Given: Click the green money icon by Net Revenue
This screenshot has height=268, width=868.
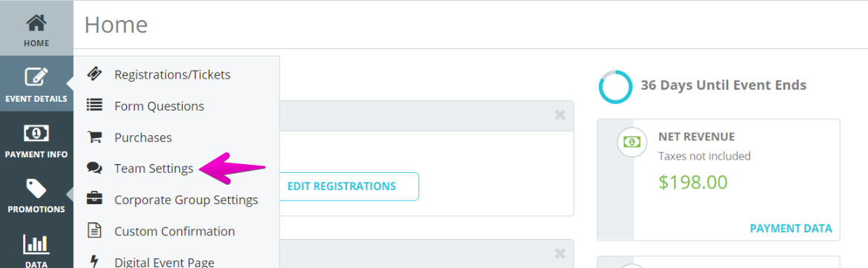Looking at the screenshot, I should click(632, 142).
